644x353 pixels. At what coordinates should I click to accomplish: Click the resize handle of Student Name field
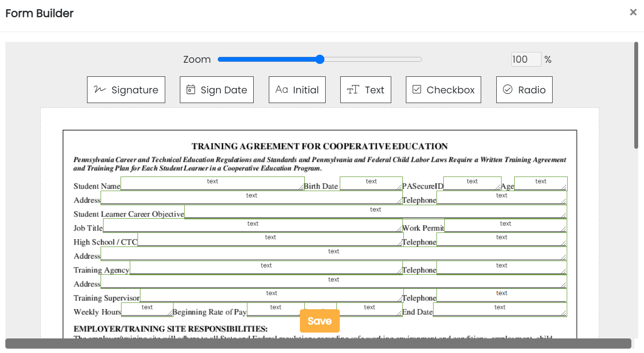click(x=301, y=187)
